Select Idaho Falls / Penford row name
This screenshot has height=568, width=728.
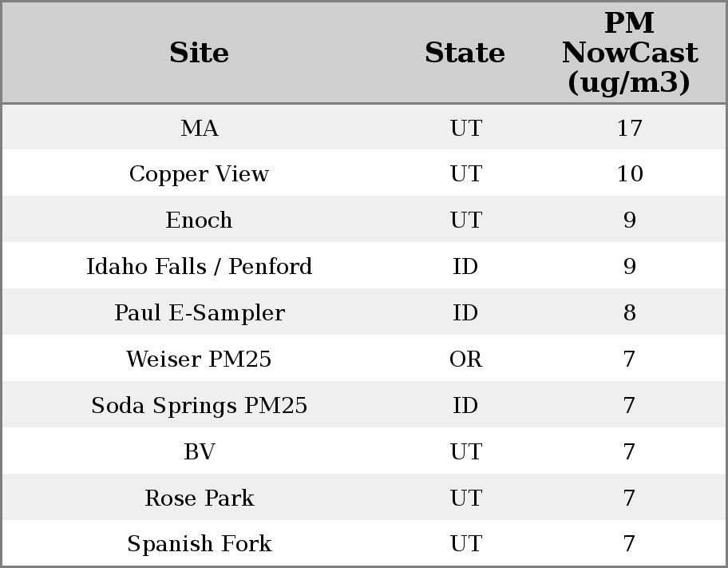(199, 267)
